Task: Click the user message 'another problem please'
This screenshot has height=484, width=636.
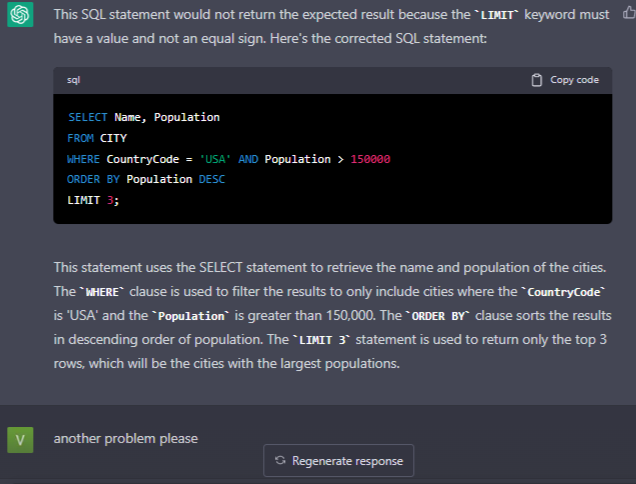Action: (x=126, y=439)
